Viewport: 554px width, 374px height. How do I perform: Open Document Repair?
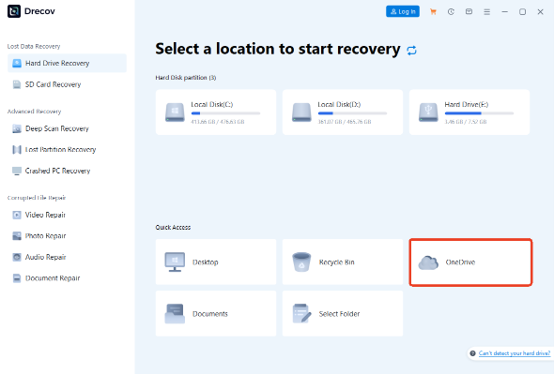pyautogui.click(x=67, y=278)
